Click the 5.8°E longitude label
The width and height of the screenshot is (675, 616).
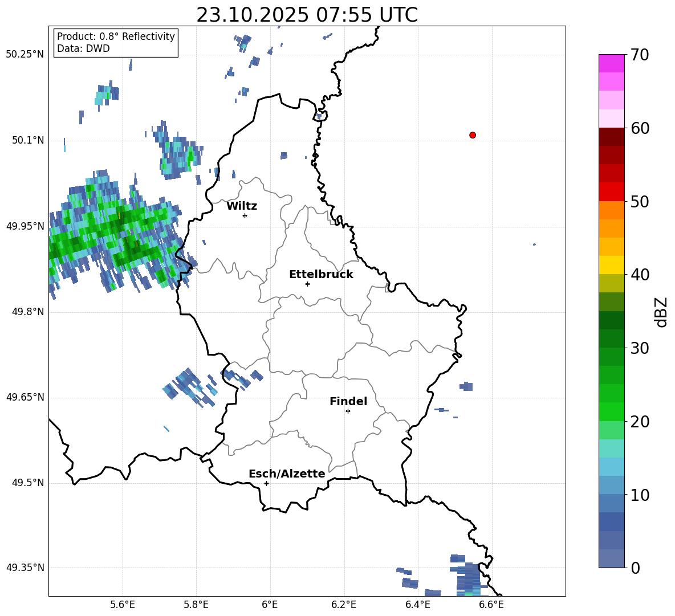tap(196, 605)
